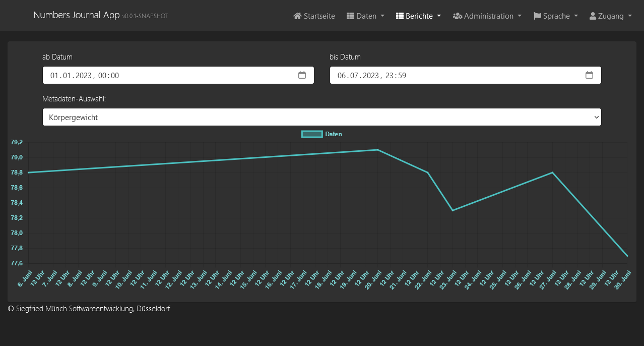Click the user icon next to Zugang
Image resolution: width=644 pixels, height=346 pixels.
pyautogui.click(x=593, y=16)
